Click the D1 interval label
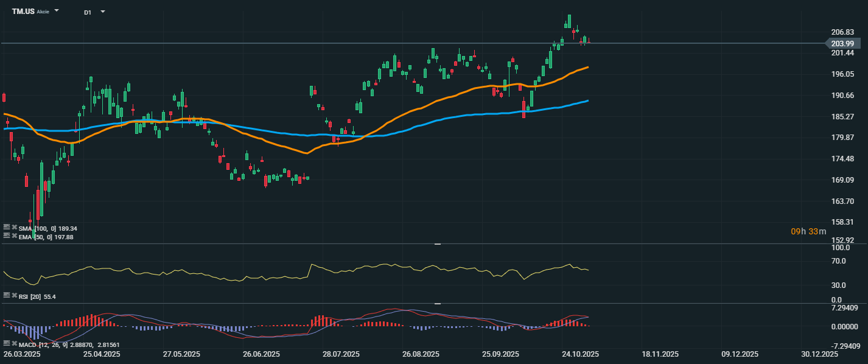The image size is (868, 364). [88, 12]
